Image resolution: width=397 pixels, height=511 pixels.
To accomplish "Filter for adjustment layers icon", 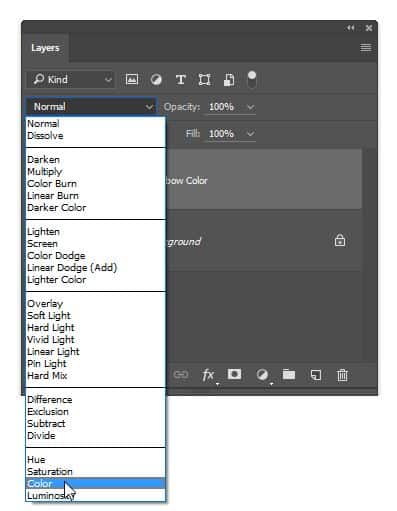I will pos(156,80).
